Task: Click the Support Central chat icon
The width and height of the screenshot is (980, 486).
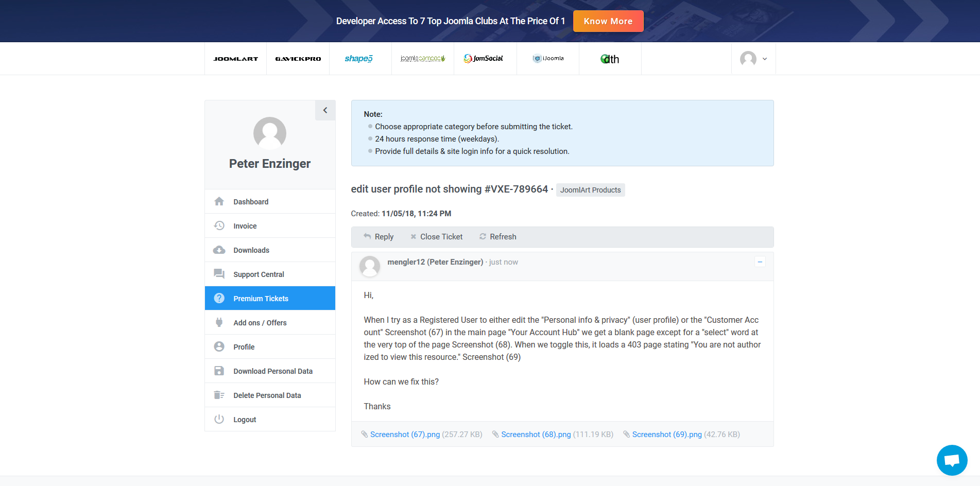Action: (x=219, y=274)
